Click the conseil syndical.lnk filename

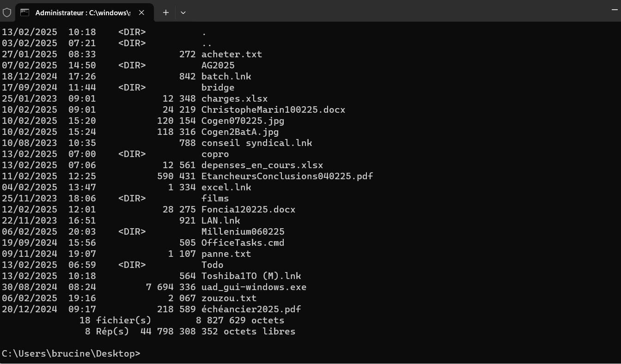(256, 143)
